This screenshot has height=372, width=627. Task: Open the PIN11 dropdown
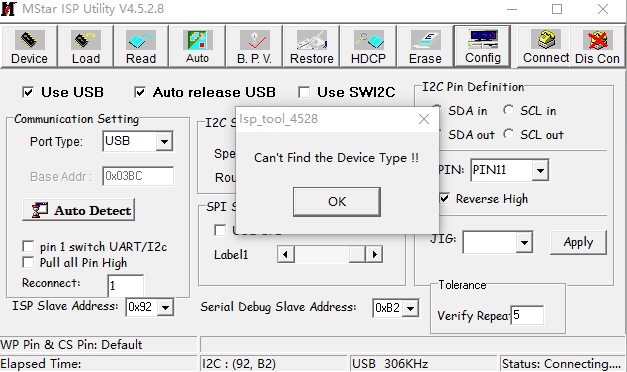click(x=540, y=170)
